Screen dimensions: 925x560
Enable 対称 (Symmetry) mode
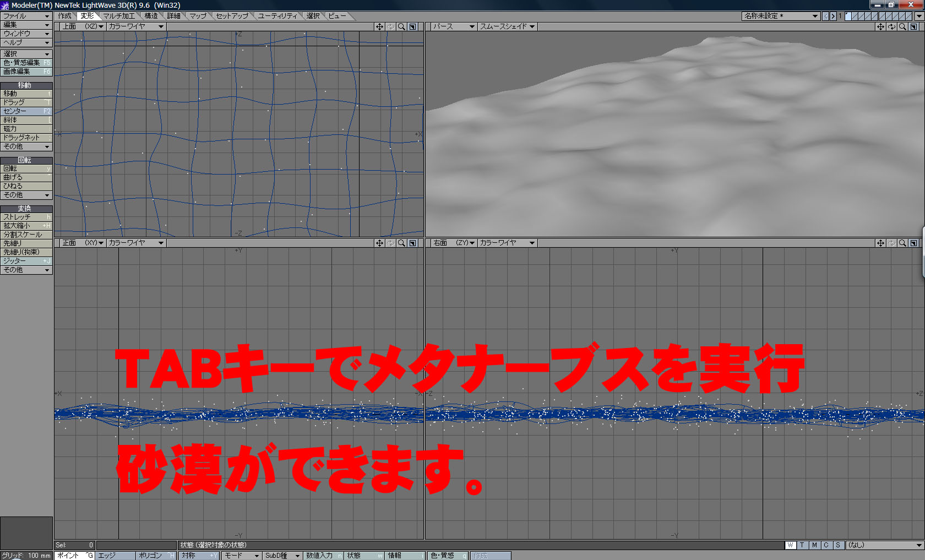pyautogui.click(x=194, y=555)
